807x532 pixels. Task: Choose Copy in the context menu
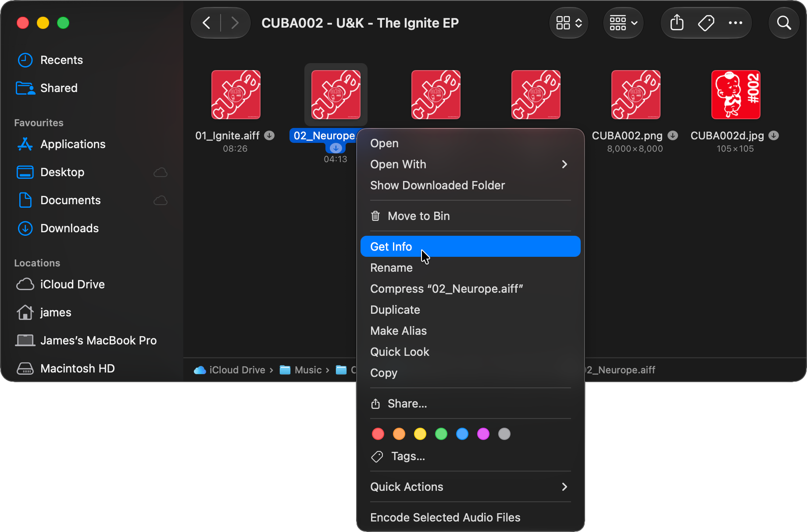coord(471,373)
